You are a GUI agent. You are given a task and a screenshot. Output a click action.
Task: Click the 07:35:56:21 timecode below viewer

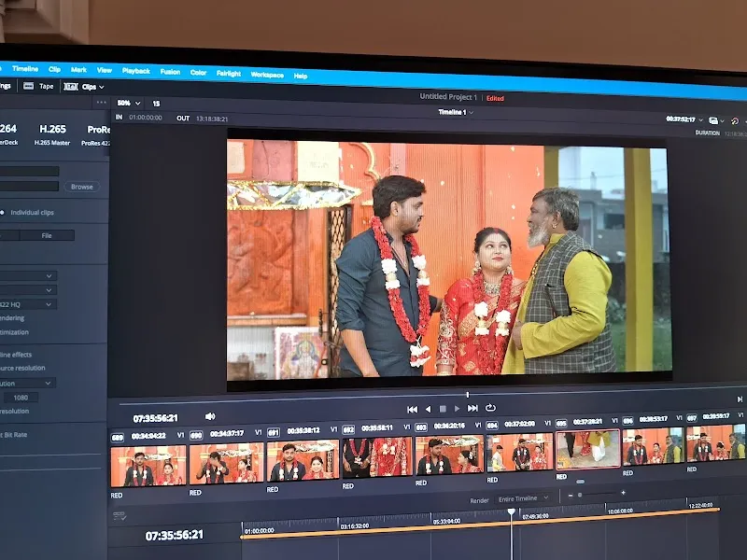[x=155, y=418]
